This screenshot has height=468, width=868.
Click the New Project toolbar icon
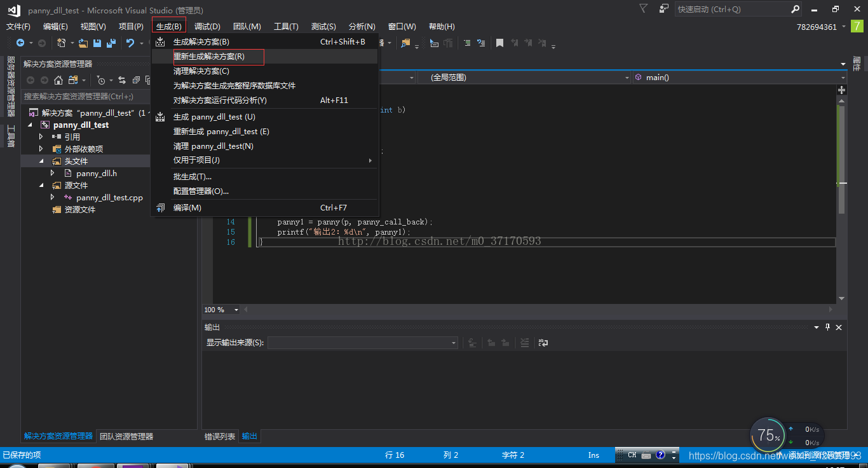coord(62,43)
